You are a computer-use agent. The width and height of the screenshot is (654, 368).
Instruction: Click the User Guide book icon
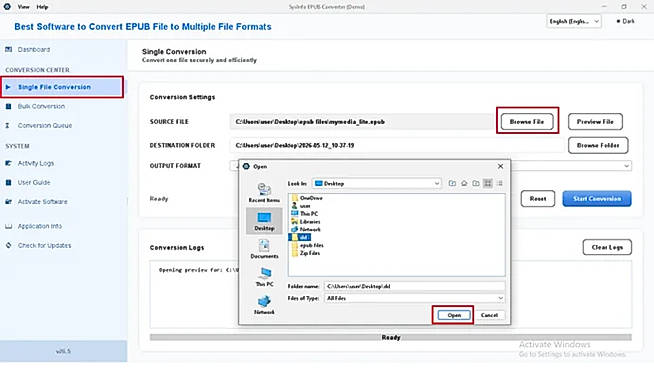point(8,182)
